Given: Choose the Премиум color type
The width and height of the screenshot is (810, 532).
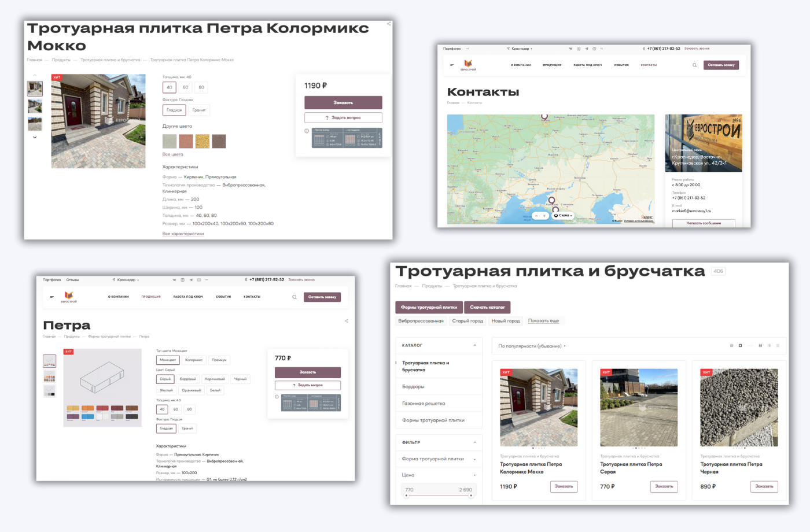Looking at the screenshot, I should 219,360.
